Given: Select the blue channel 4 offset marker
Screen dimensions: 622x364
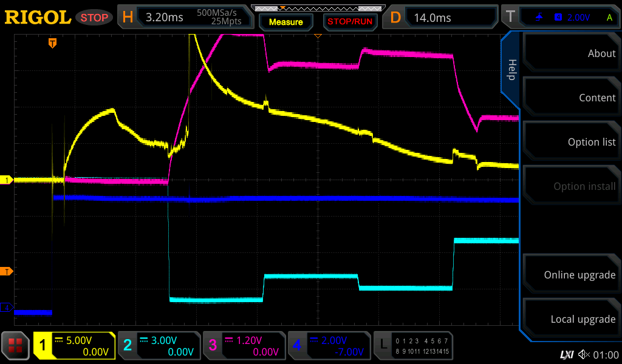Looking at the screenshot, I should (x=8, y=308).
